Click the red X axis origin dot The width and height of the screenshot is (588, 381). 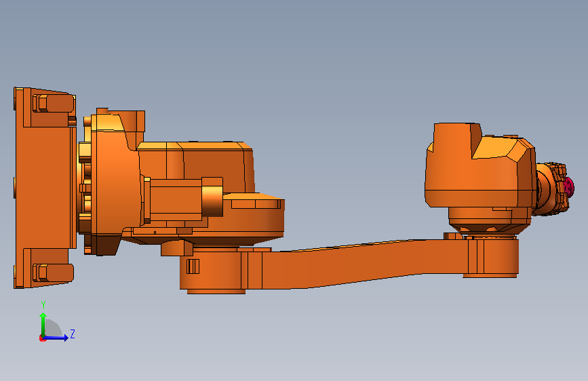(x=42, y=338)
